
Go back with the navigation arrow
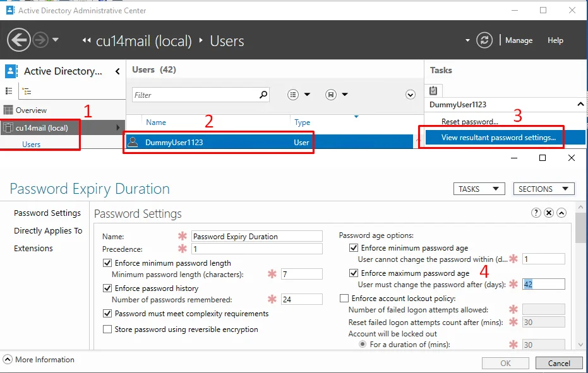(19, 40)
